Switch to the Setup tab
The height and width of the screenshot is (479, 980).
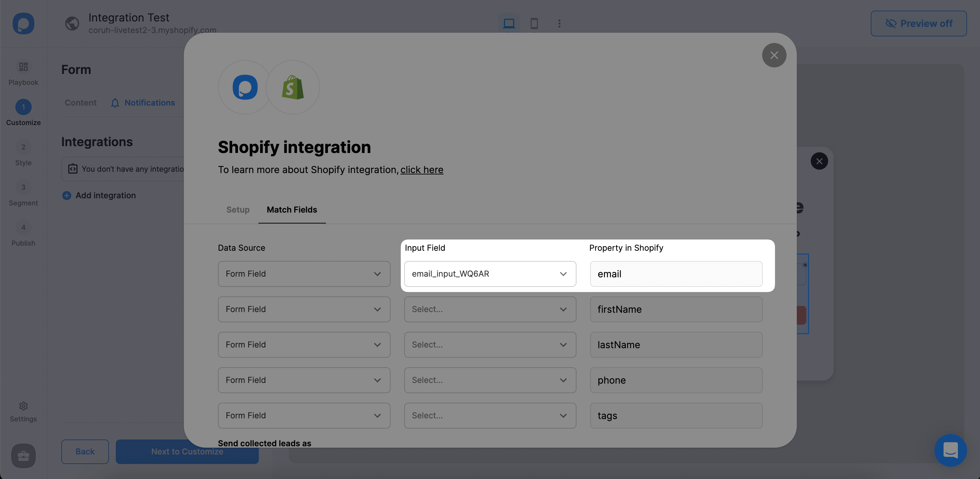click(238, 210)
